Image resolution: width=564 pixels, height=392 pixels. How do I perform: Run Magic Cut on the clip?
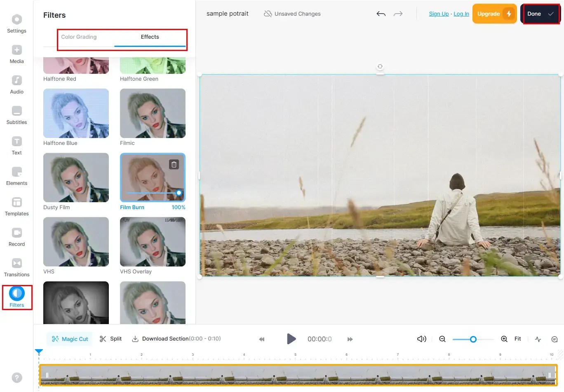tap(69, 338)
